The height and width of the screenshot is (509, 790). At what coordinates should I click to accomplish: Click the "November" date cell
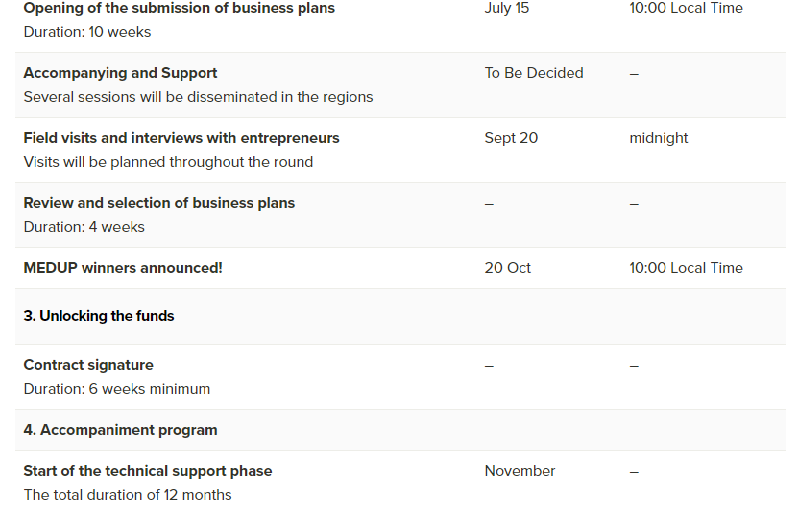click(x=520, y=471)
